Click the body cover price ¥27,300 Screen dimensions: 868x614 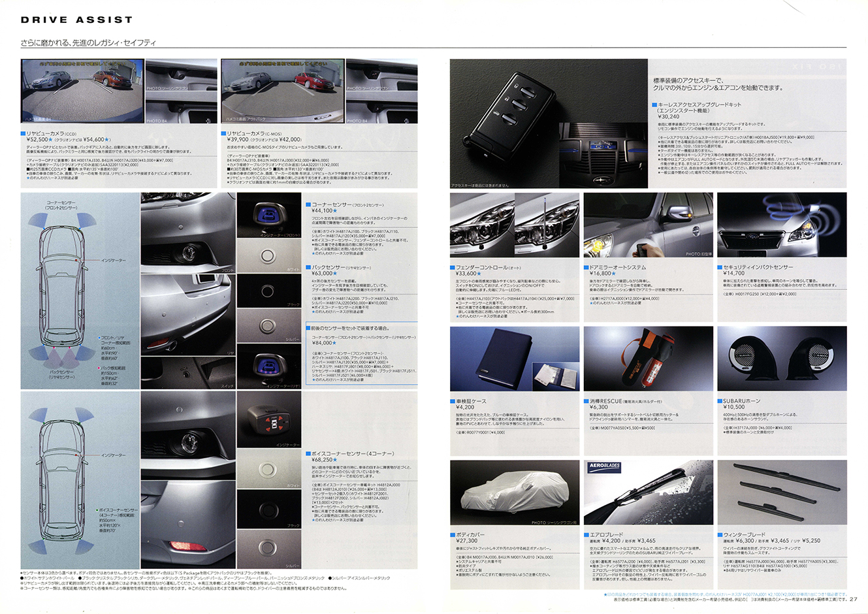[x=466, y=541]
